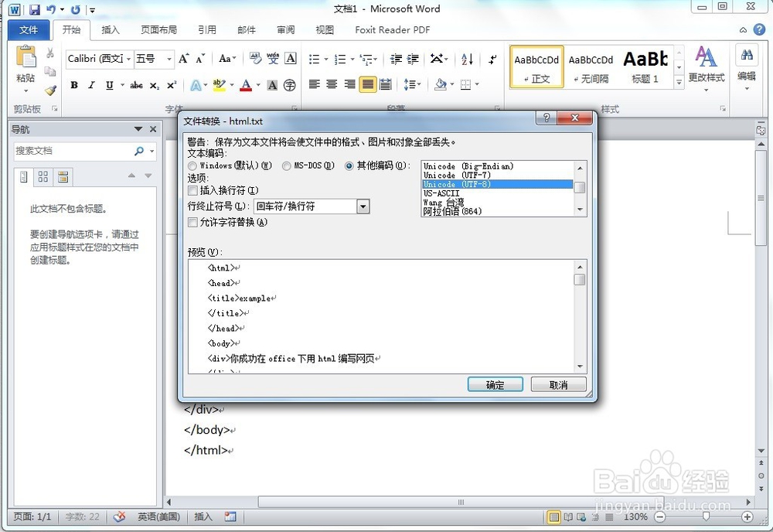Viewport: 773px width, 532px height.
Task: Expand the font color dropdown arrow
Action: point(258,85)
